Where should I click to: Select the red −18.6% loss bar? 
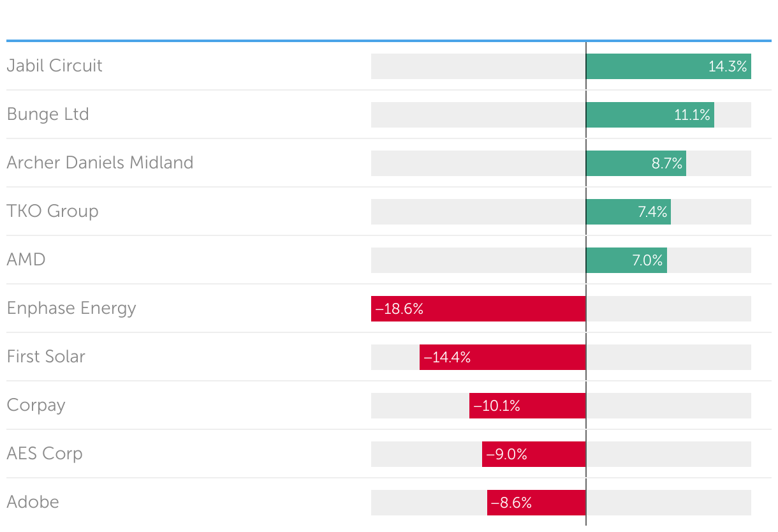click(478, 309)
